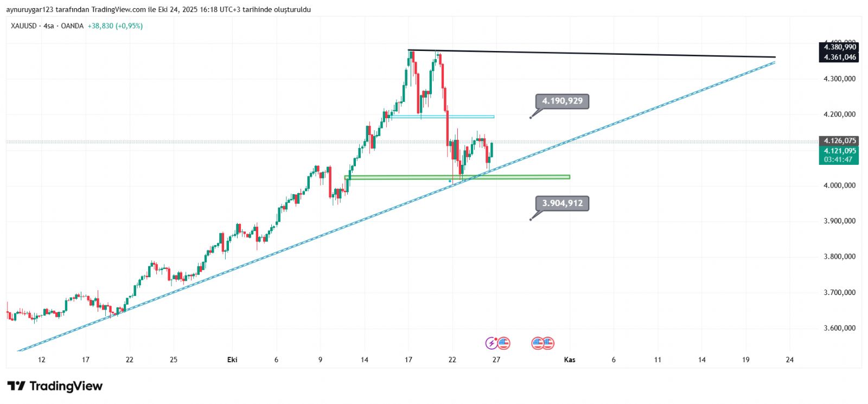Click the purple lightning bolt event icon
Image resolution: width=868 pixels, height=404 pixels.
pos(492,343)
